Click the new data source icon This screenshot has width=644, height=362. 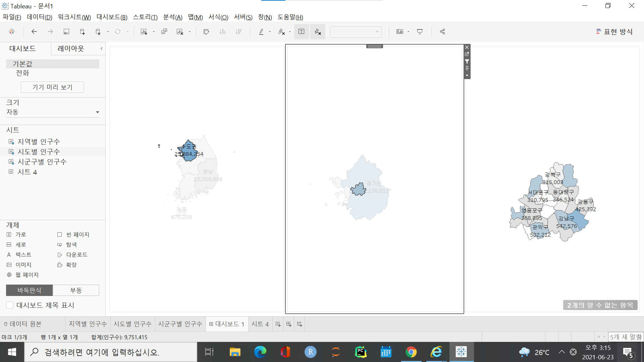82,32
